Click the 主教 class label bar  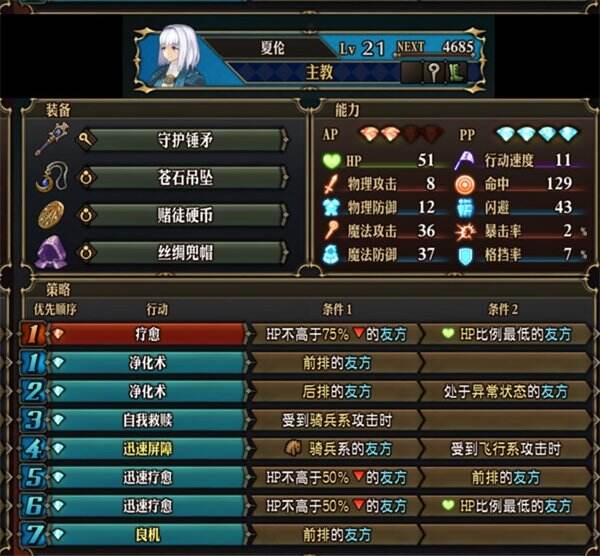(x=318, y=72)
